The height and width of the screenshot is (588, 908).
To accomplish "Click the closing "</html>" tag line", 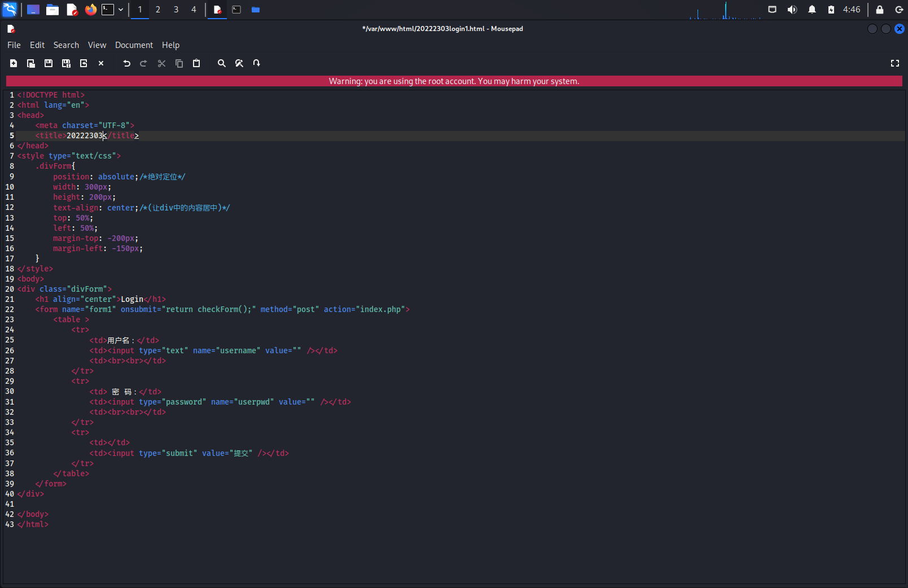I will point(33,525).
